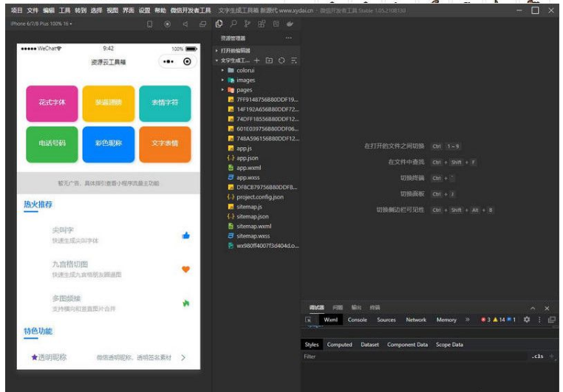Open the search icon in the editor sidebar
563x392 pixels.
(233, 24)
